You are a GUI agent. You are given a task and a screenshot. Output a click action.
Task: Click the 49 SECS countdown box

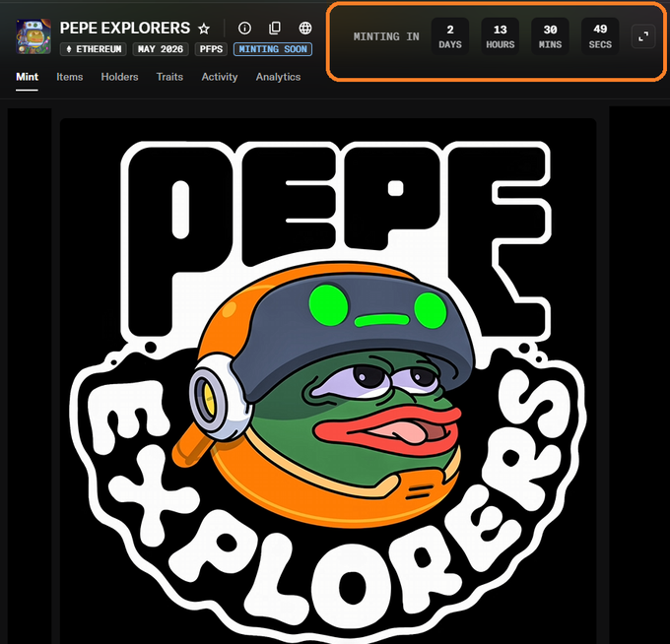[600, 36]
